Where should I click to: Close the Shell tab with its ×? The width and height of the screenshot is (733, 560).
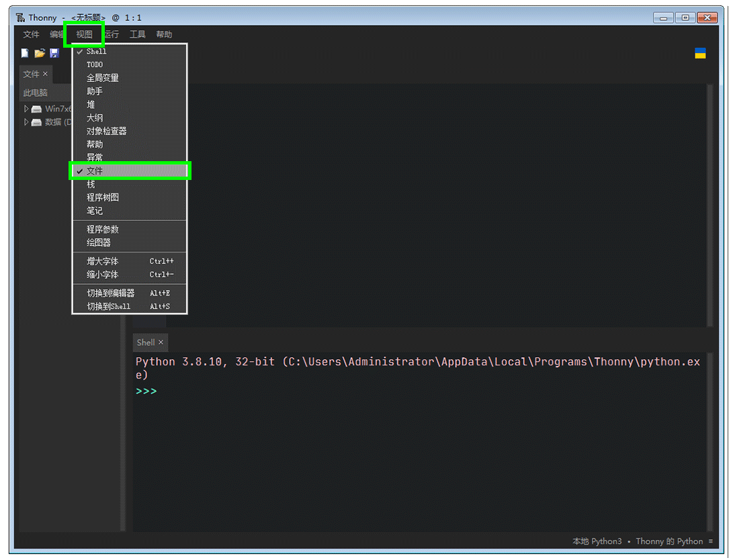click(161, 342)
